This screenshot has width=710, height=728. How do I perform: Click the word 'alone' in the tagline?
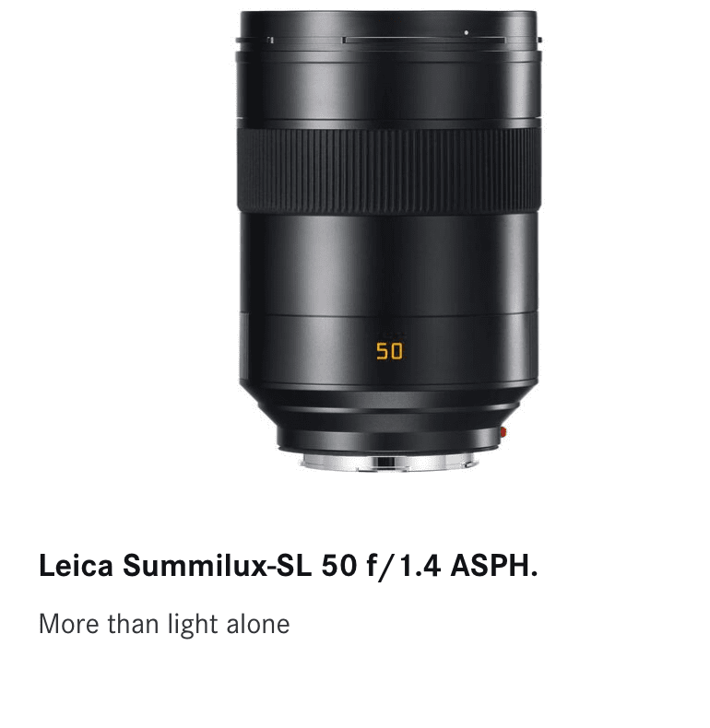258,625
